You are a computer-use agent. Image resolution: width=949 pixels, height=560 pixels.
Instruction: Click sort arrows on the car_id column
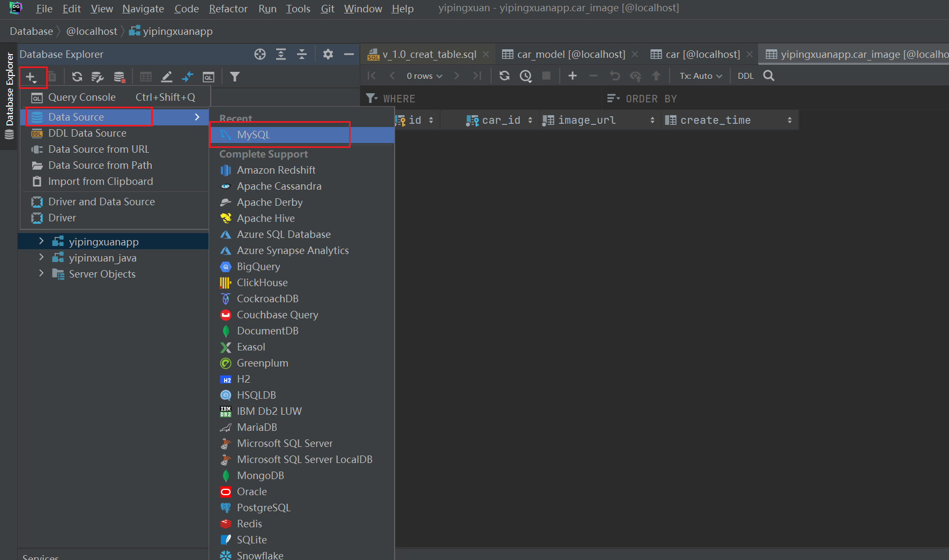tap(530, 120)
